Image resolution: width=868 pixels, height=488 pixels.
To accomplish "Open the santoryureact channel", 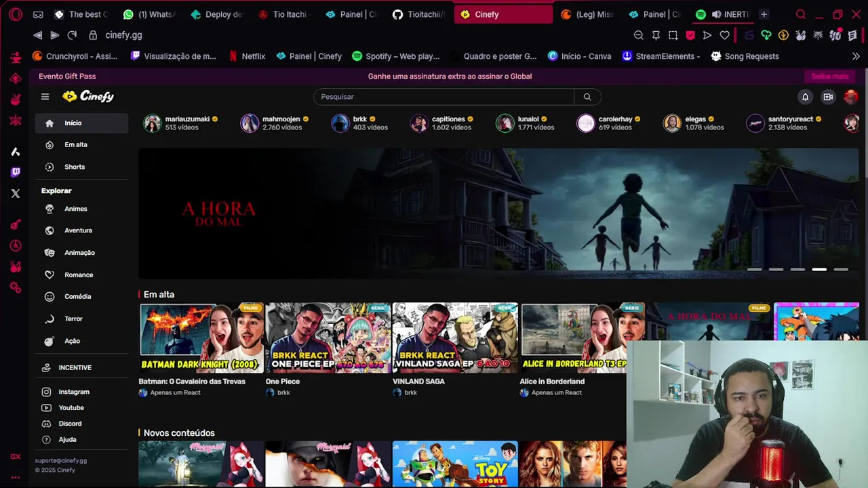I will [783, 123].
